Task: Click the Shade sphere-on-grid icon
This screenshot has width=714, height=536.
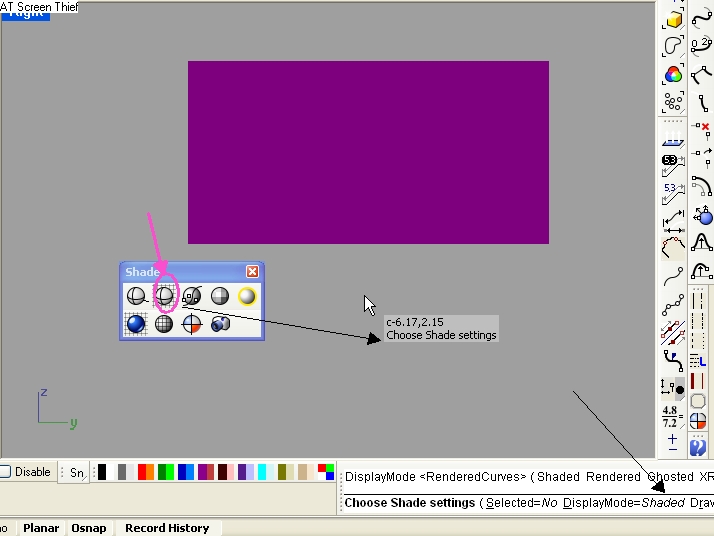Action: coord(165,296)
